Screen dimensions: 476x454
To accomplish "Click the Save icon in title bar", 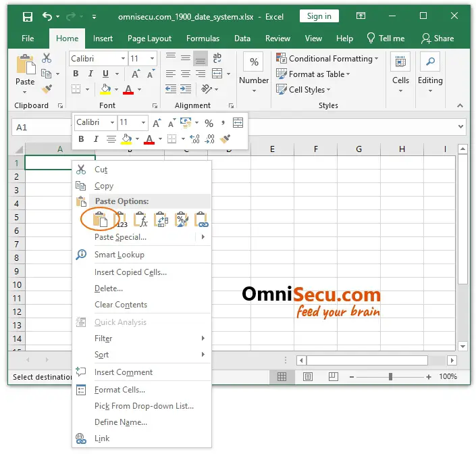I will pos(28,17).
